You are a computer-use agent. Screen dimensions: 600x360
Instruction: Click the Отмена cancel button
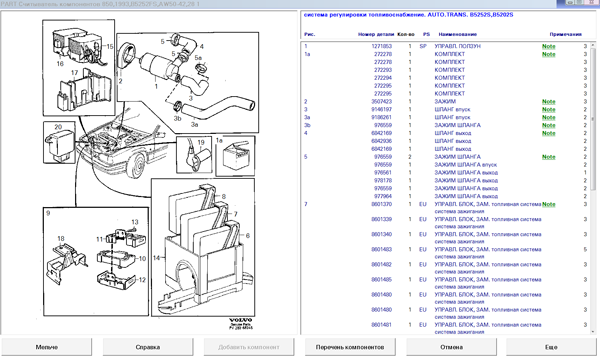coord(451,347)
